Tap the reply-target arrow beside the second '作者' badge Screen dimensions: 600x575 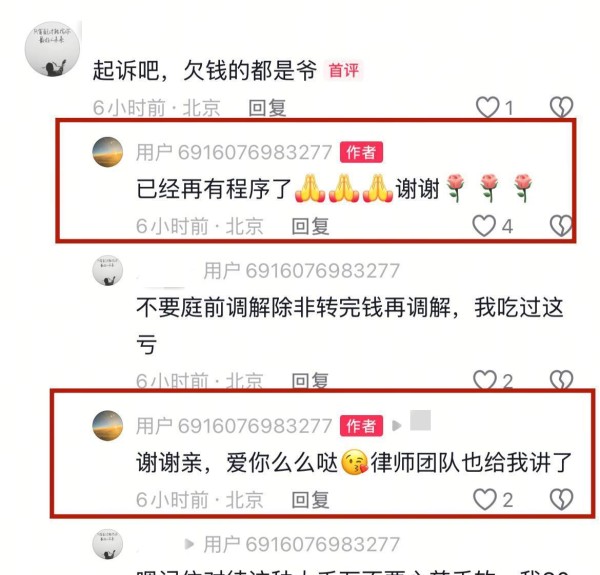pos(397,425)
